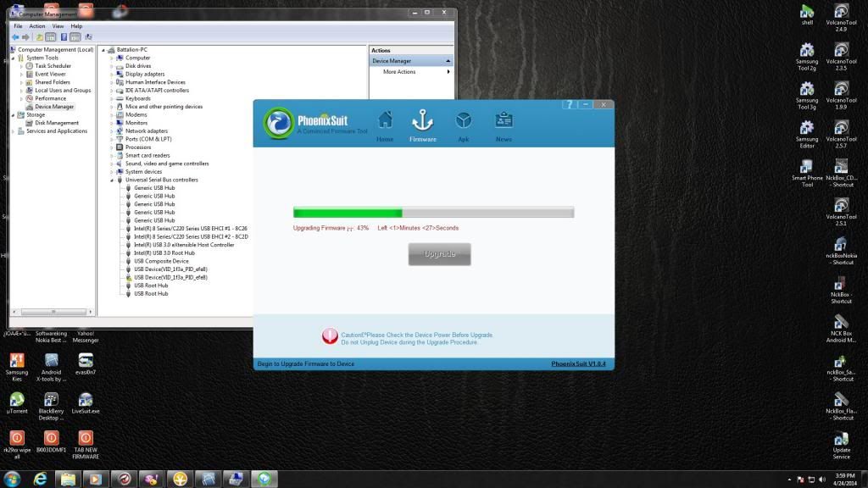Open Internet Explorer from taskbar
This screenshot has width=868, height=488.
click(x=40, y=480)
